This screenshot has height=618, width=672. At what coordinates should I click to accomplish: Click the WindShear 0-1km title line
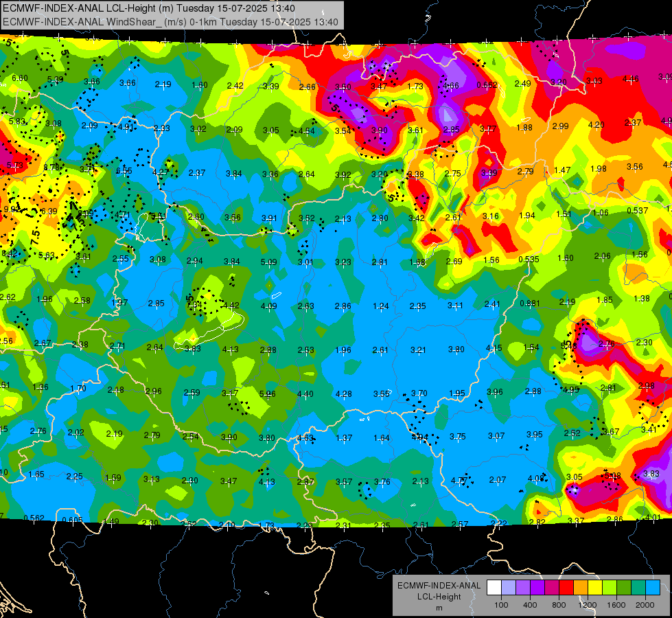tap(170, 22)
